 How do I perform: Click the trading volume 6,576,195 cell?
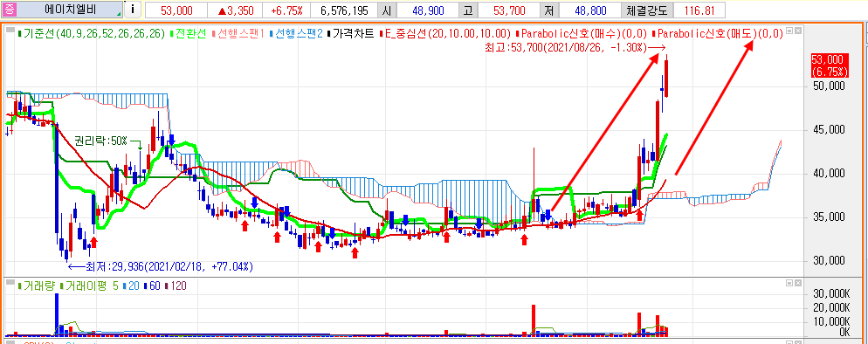point(344,10)
